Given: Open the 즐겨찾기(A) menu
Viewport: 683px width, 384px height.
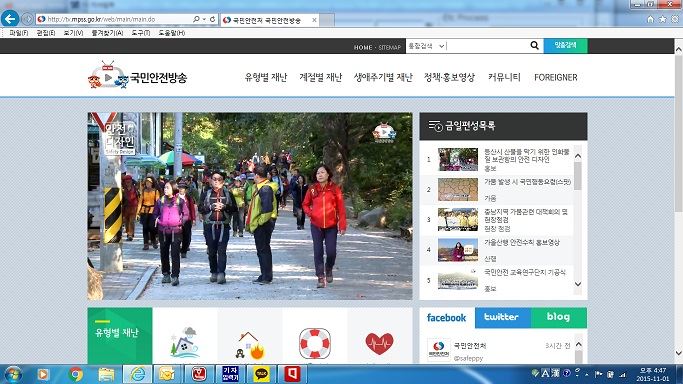Looking at the screenshot, I should click(107, 33).
